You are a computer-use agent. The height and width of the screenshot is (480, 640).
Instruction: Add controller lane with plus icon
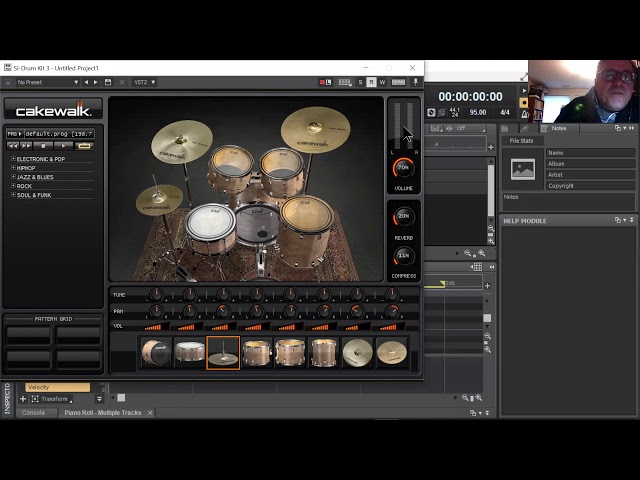(x=23, y=399)
